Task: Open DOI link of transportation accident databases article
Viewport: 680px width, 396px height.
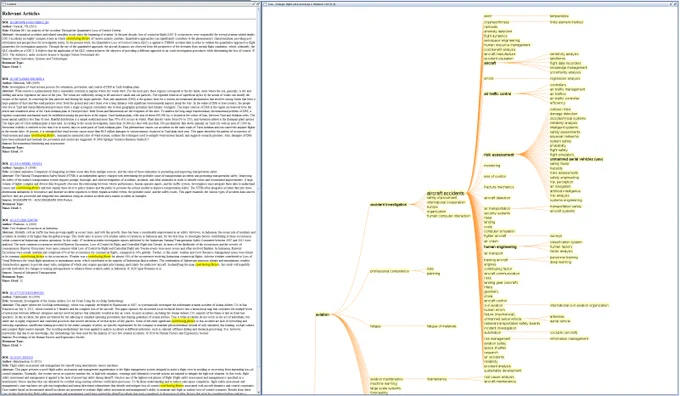Action: pos(26,164)
